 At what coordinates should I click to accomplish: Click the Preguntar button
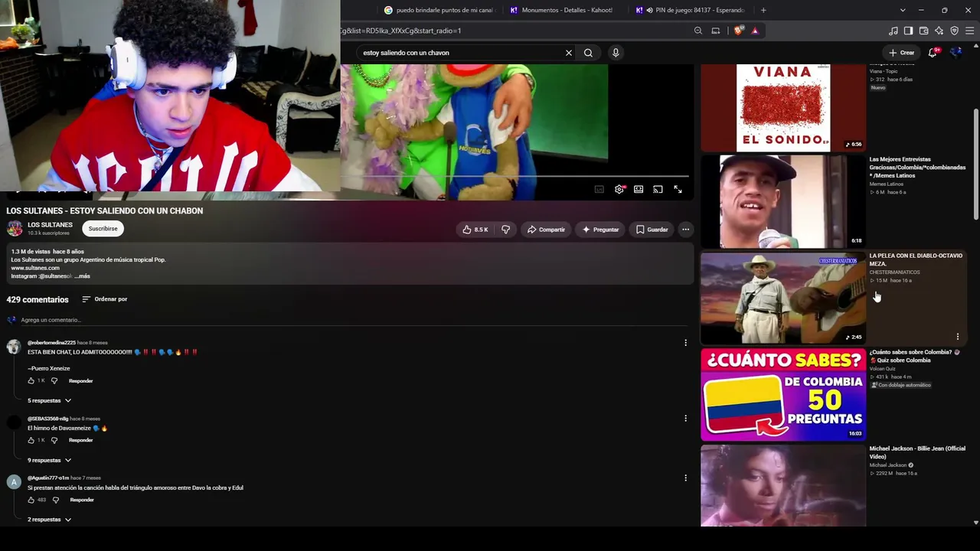click(600, 230)
